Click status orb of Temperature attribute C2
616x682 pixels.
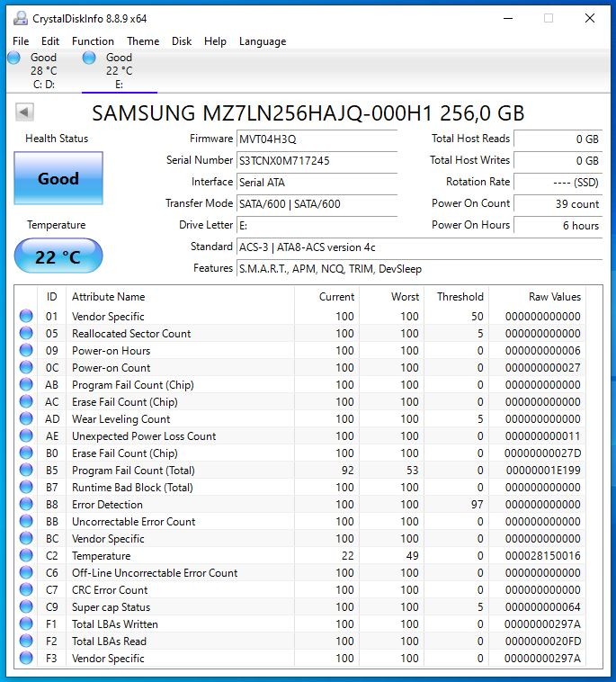pyautogui.click(x=26, y=555)
